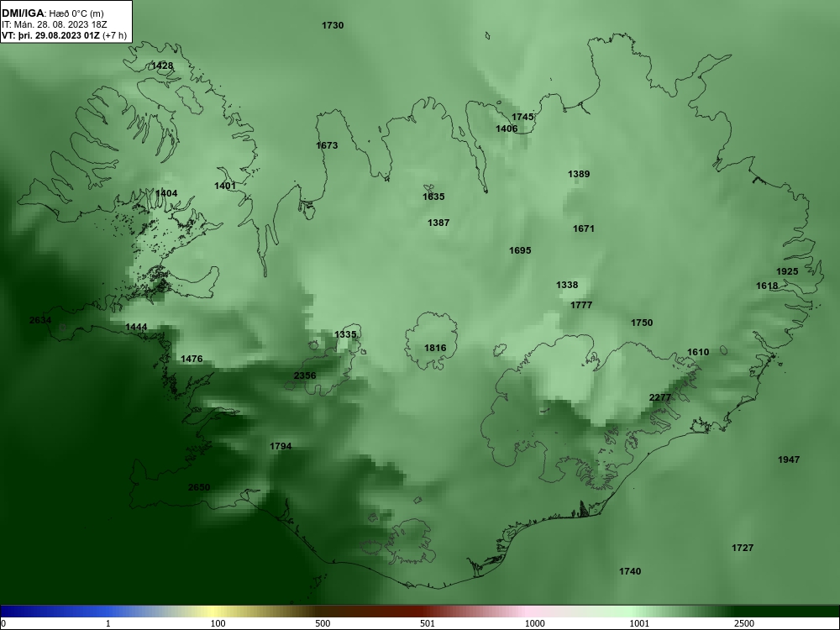The height and width of the screenshot is (630, 840).
Task: Click the 1635 value
Action: click(433, 197)
